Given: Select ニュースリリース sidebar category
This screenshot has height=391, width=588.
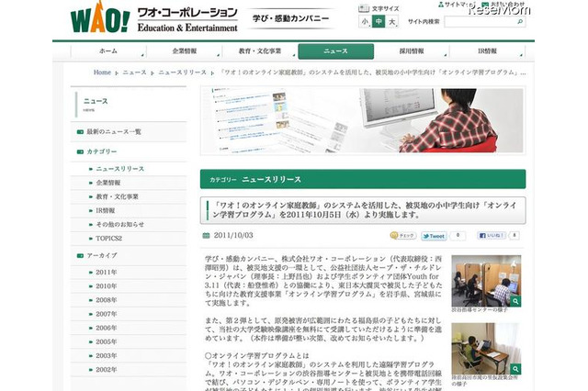Looking at the screenshot, I should 120,169.
